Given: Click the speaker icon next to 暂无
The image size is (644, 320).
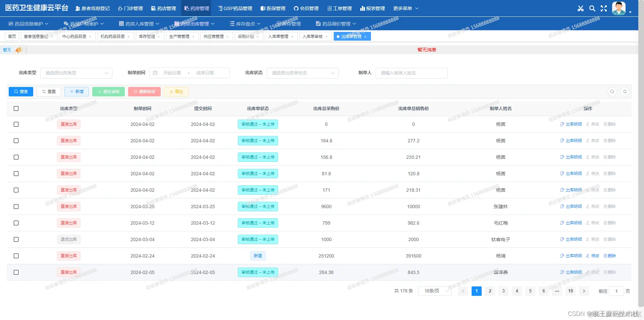Looking at the screenshot, I should click(x=18, y=50).
